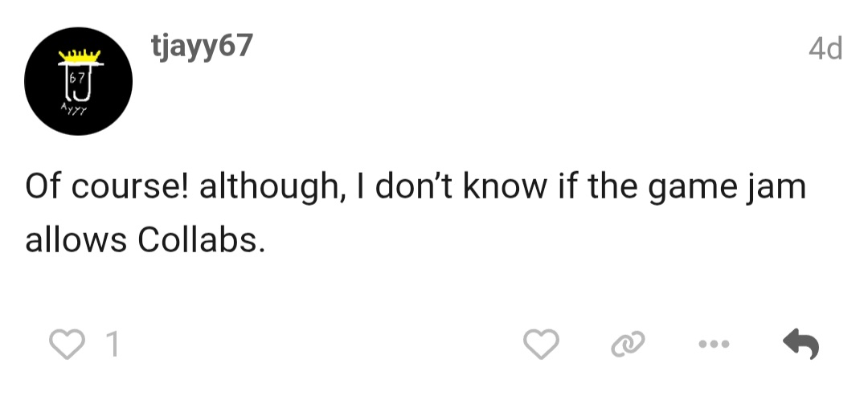Open tjayy67's profile avatar
The height and width of the screenshot is (396, 868).
pos(78,82)
